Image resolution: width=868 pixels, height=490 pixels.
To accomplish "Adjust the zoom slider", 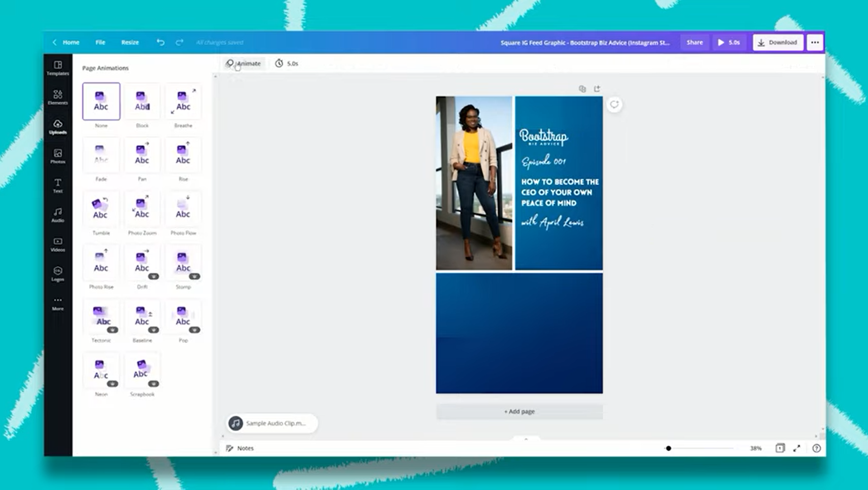I will tap(669, 448).
